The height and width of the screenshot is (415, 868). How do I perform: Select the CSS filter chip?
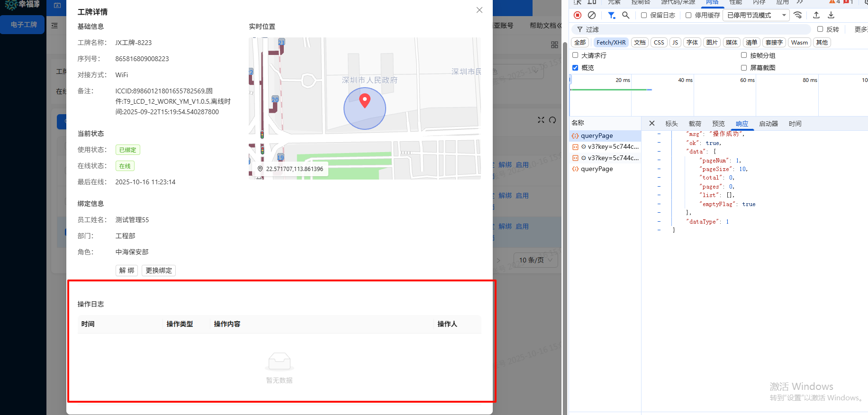coord(659,43)
